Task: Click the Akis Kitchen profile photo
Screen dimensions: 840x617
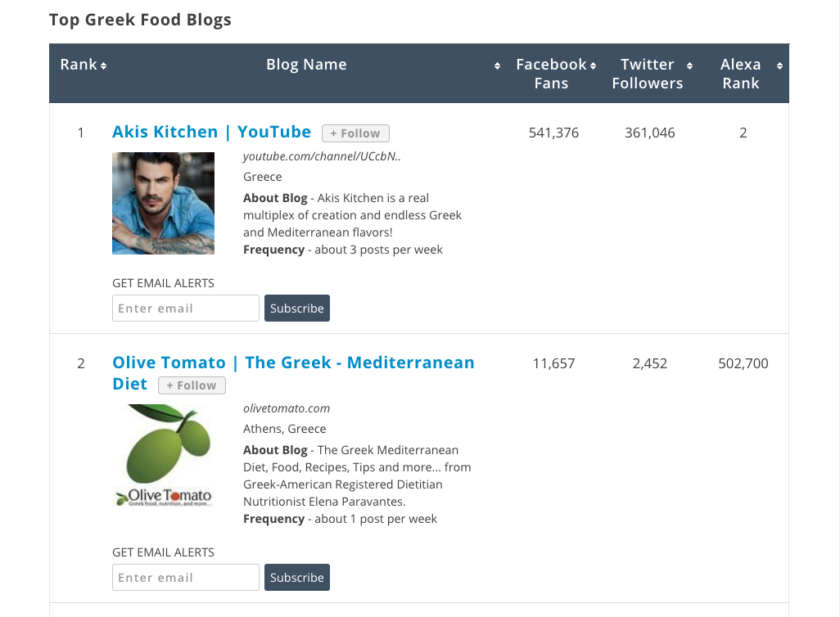Action: 163,203
